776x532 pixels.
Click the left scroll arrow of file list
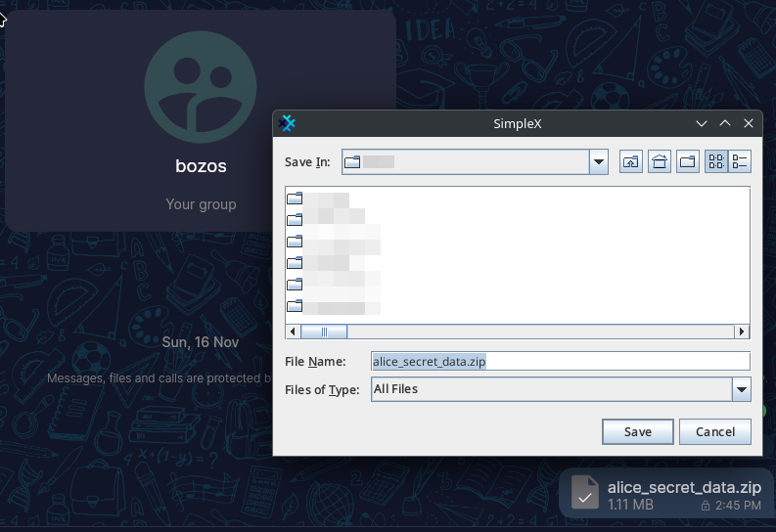click(293, 332)
